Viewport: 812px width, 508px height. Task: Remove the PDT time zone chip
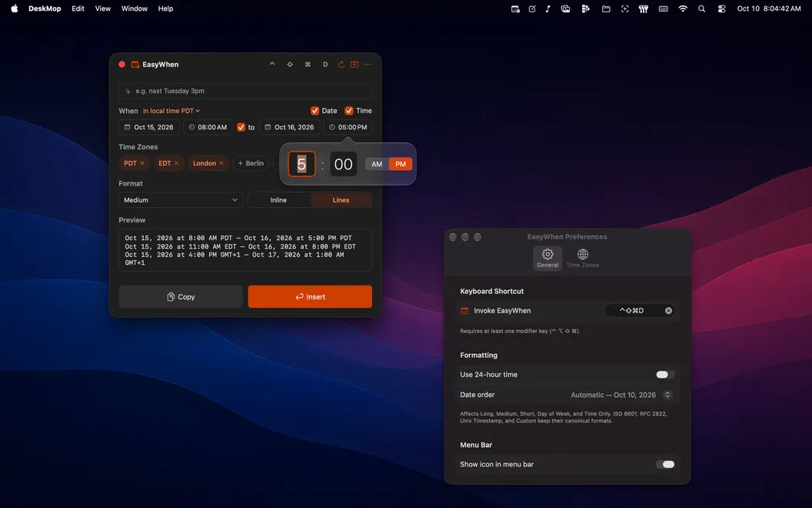[x=142, y=163]
